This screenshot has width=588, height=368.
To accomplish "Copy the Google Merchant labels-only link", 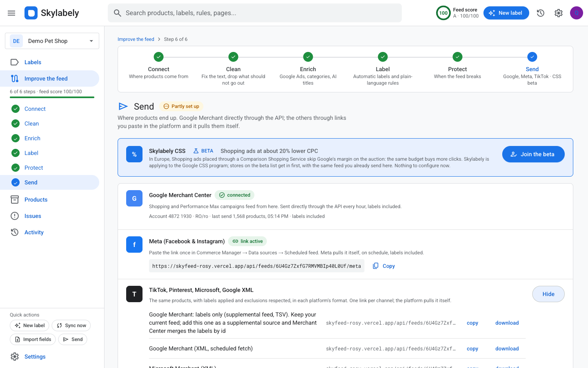I will [x=472, y=323].
